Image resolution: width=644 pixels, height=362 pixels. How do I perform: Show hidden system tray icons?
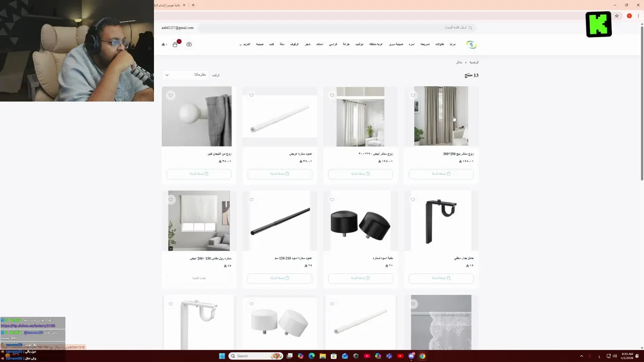pos(582,356)
